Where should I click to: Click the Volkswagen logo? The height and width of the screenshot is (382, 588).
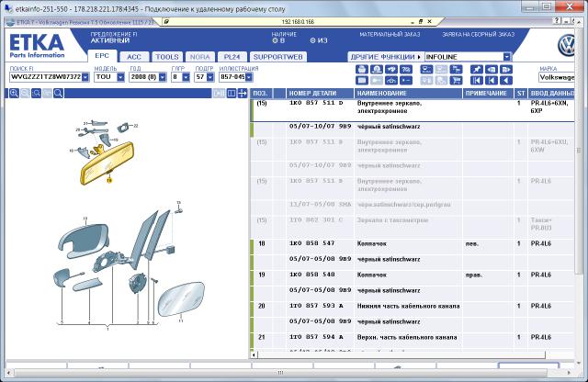click(566, 45)
